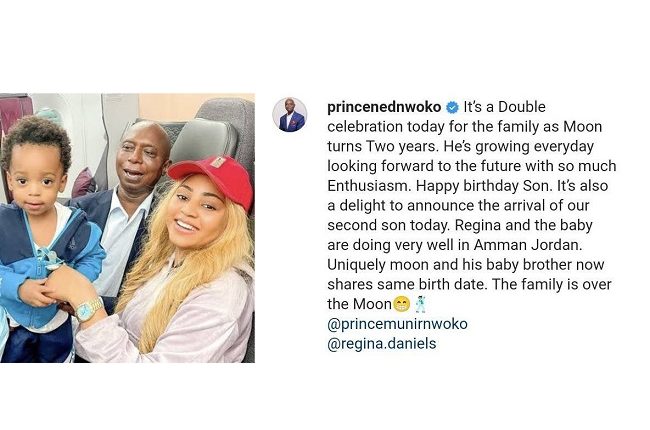
Task: Open the @regina.daniels mention
Action: (381, 343)
